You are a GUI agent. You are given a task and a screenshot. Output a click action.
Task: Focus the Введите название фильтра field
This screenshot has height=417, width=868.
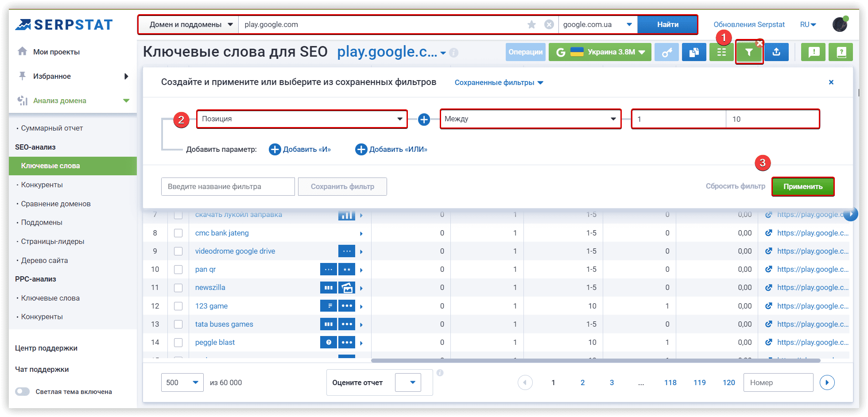point(228,186)
